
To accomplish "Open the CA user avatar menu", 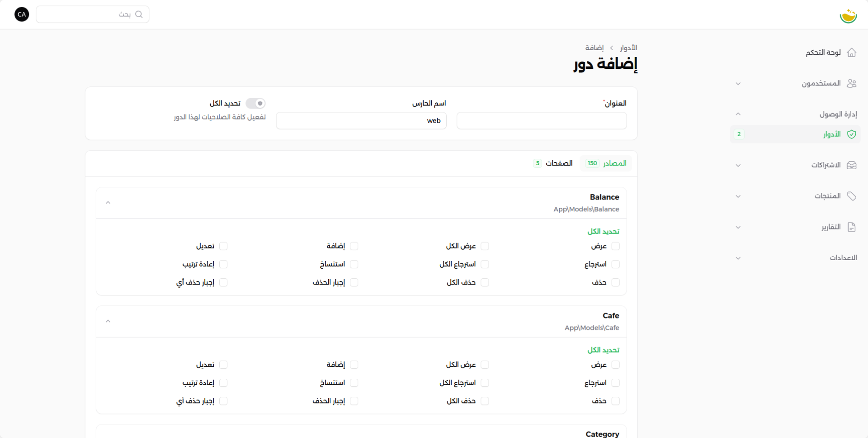I will point(22,14).
